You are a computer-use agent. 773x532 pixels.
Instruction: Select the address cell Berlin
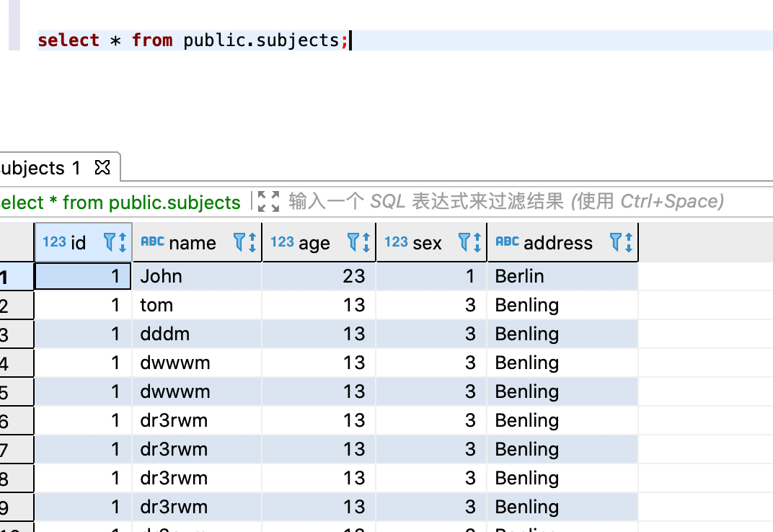click(563, 276)
